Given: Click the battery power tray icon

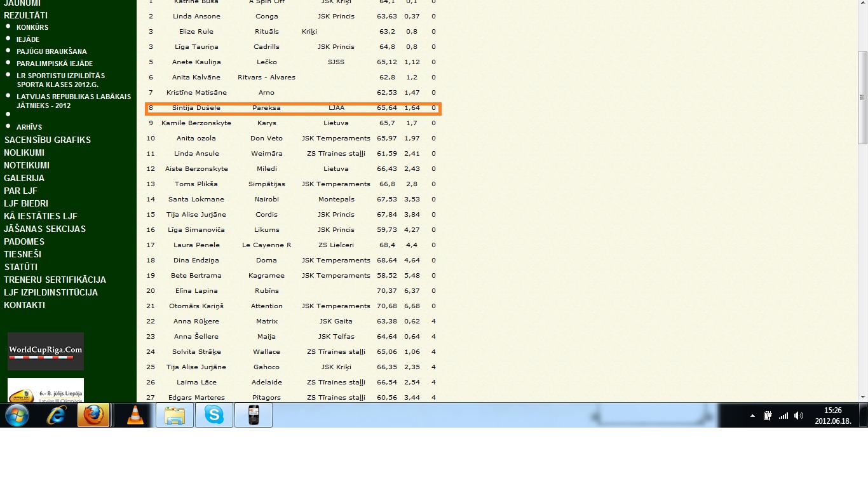Looking at the screenshot, I should (x=768, y=416).
